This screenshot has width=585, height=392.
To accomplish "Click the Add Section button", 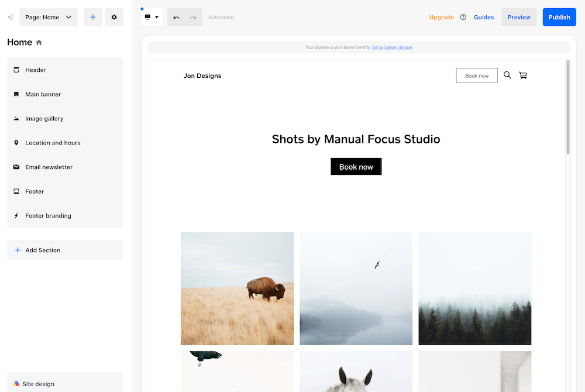I will pyautogui.click(x=66, y=250).
